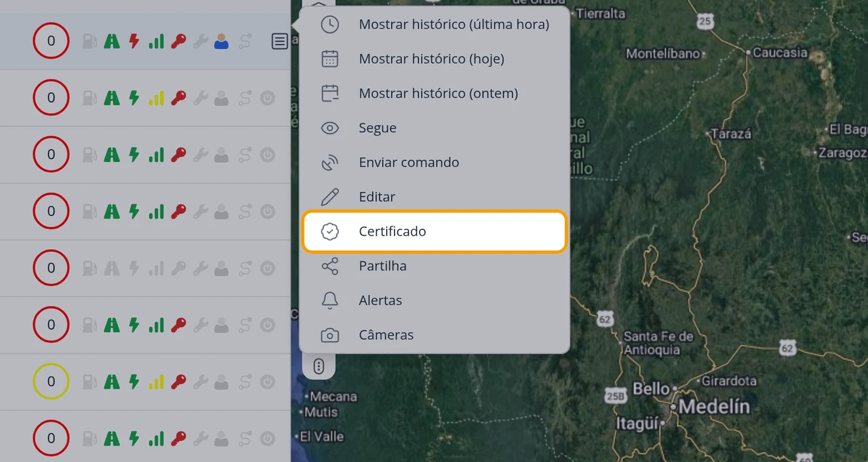Open the list menu icon beside the blue driver

280,42
